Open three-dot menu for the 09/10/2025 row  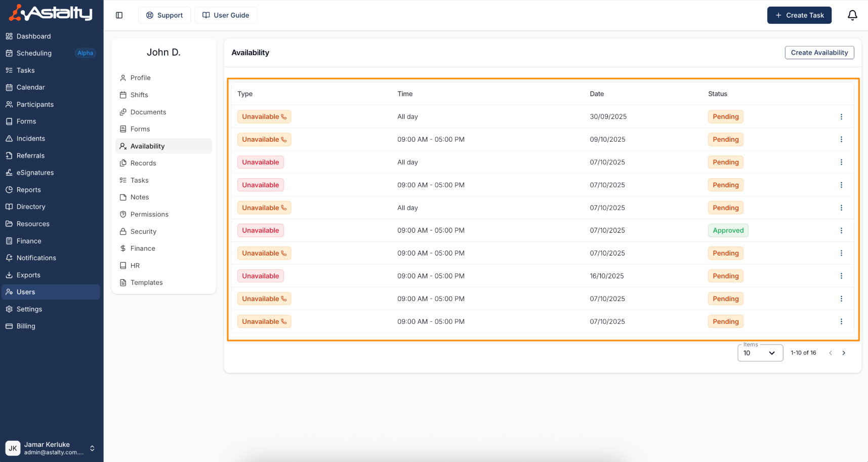point(841,140)
